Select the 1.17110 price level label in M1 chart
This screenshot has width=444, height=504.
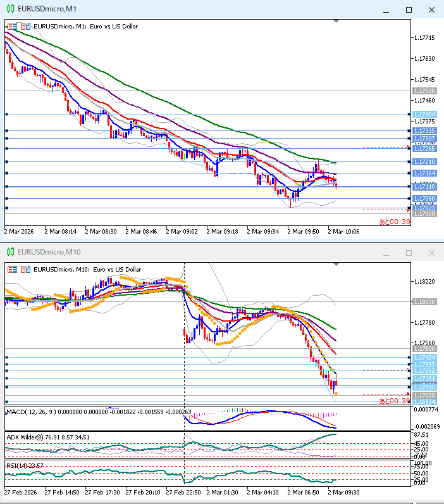424,187
